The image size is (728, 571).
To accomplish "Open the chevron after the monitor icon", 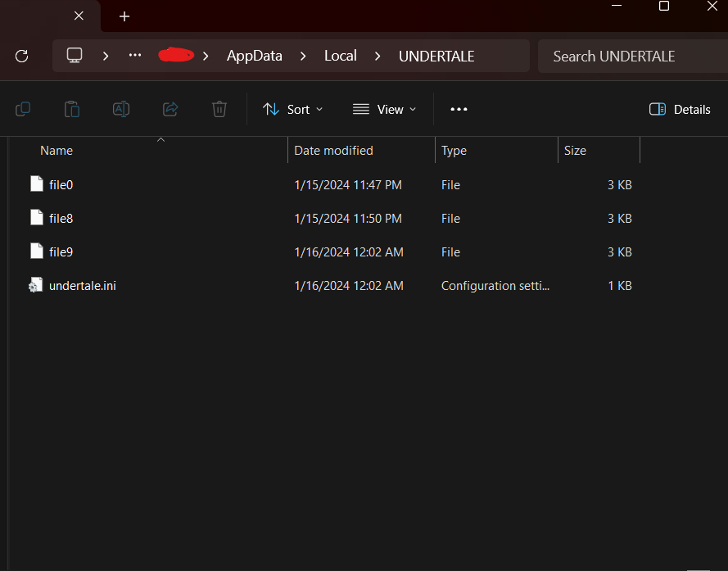I will point(106,57).
